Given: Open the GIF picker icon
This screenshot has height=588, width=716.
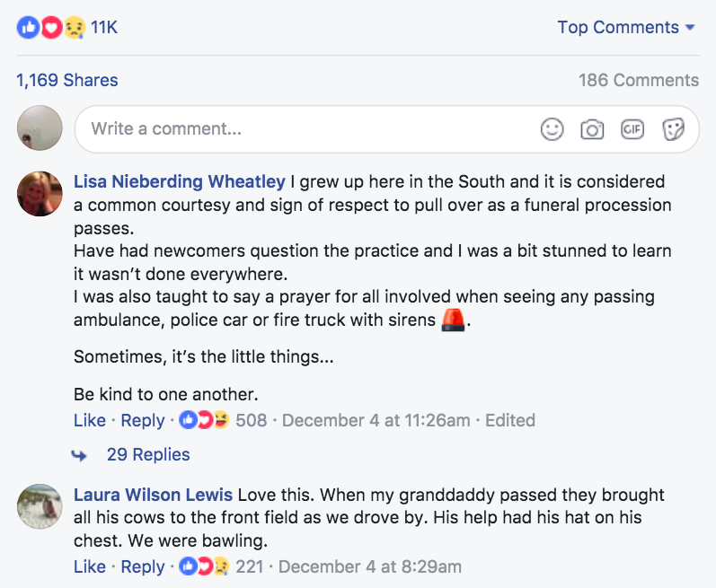Looking at the screenshot, I should point(632,129).
